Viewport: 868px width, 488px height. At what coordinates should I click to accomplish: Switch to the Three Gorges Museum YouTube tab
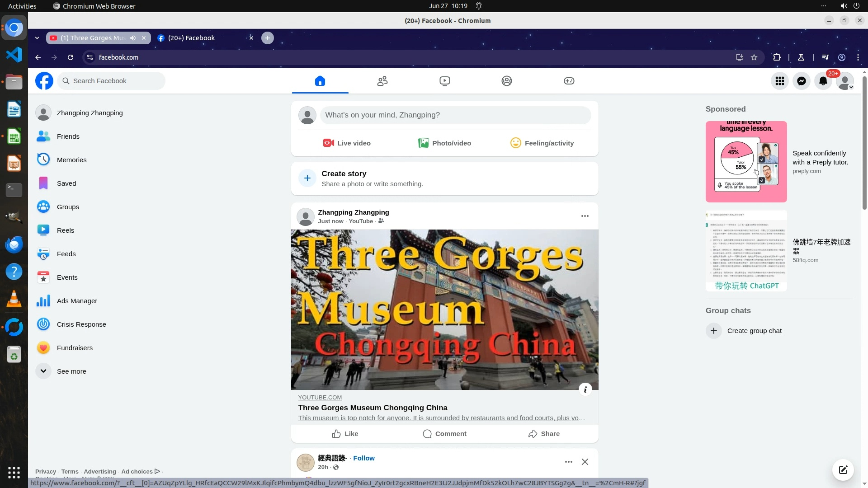point(93,38)
